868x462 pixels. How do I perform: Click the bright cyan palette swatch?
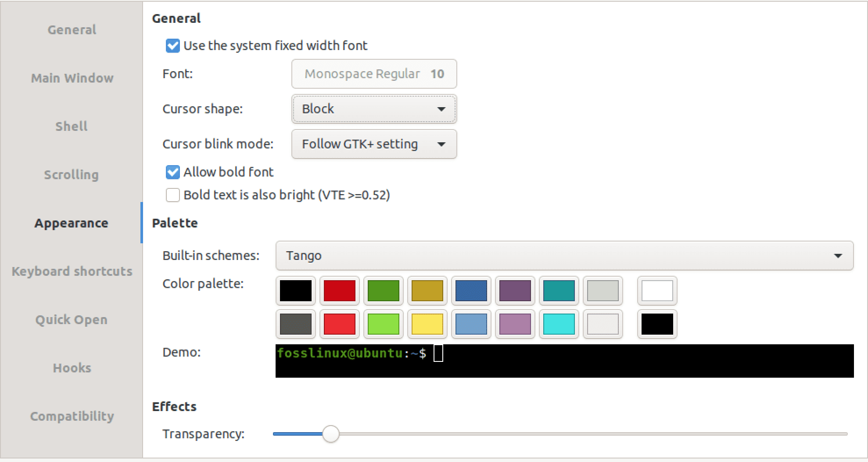tap(559, 324)
